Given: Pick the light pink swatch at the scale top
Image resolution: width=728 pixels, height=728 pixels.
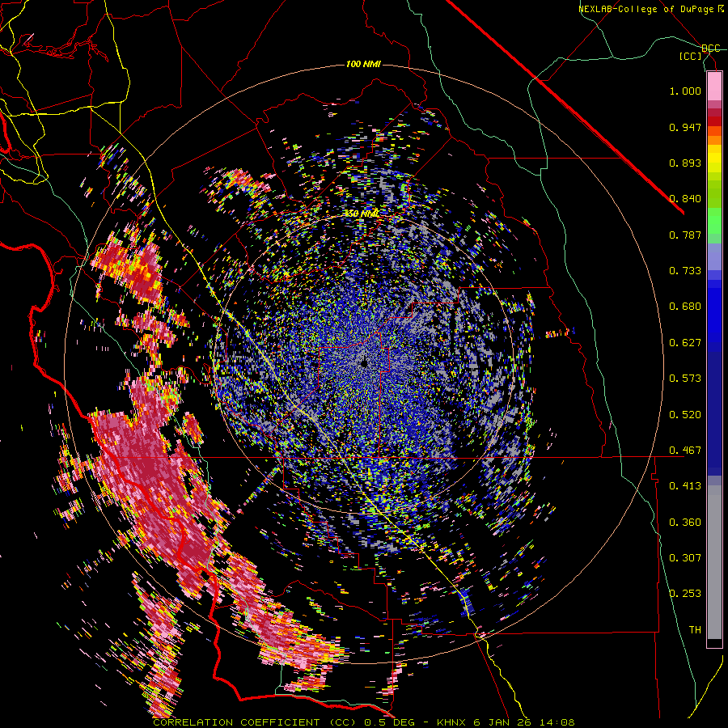Looking at the screenshot, I should tap(714, 86).
